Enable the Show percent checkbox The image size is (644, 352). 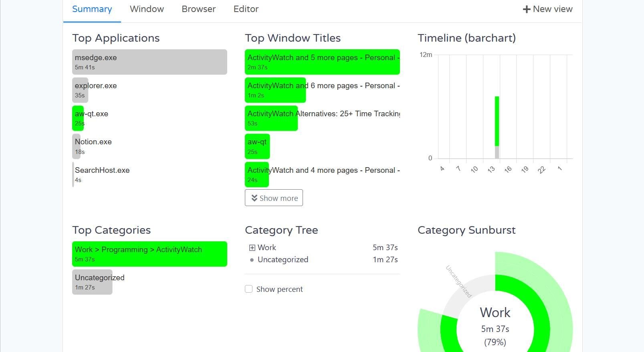248,289
